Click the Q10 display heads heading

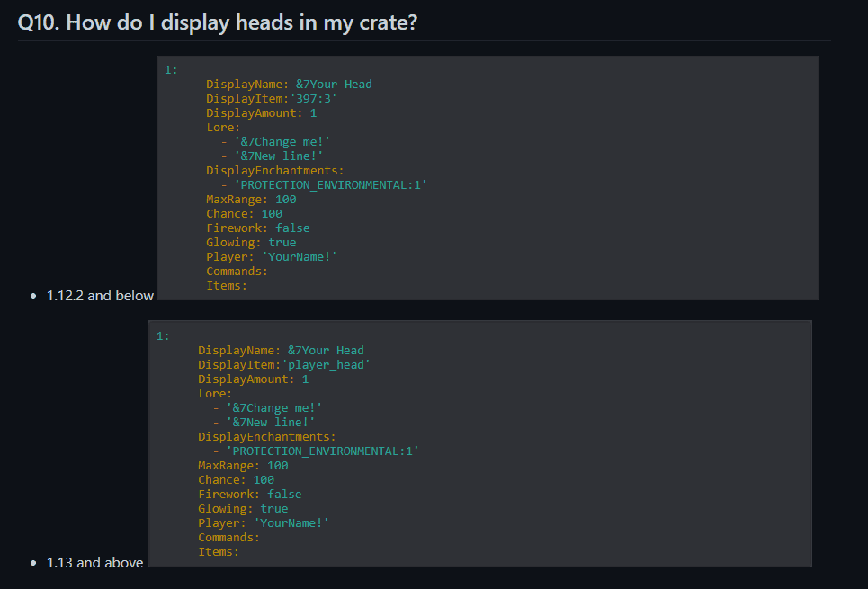(217, 22)
